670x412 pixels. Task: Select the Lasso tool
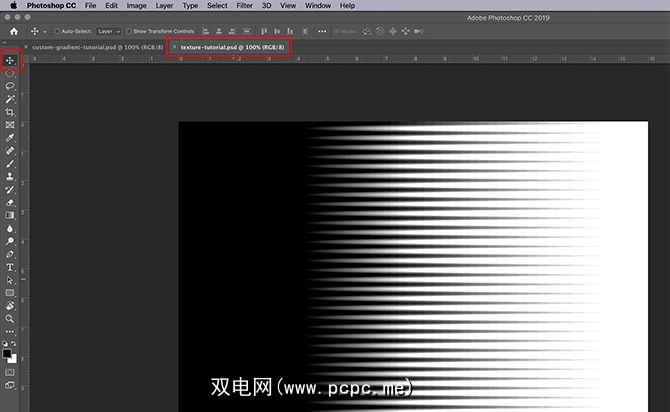[x=10, y=86]
